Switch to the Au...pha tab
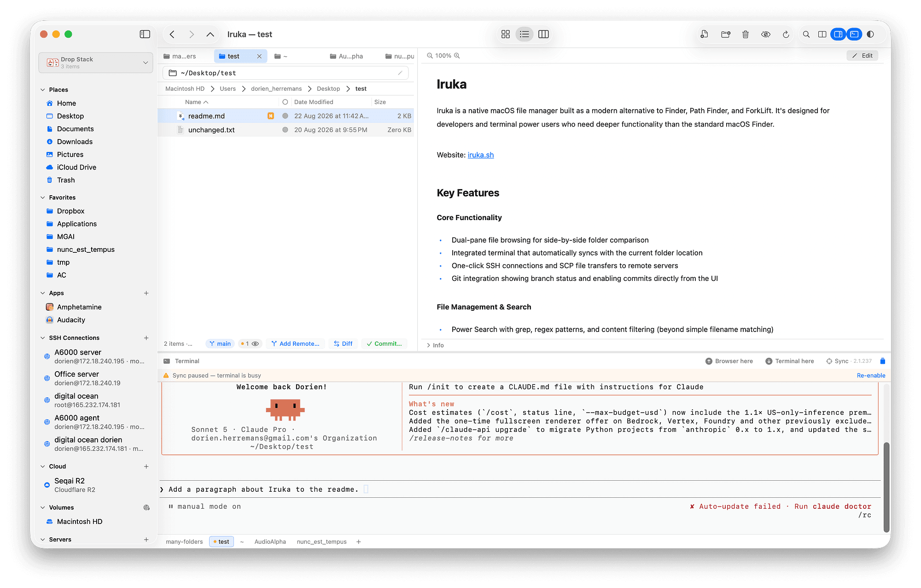The height and width of the screenshot is (588, 921). point(347,56)
